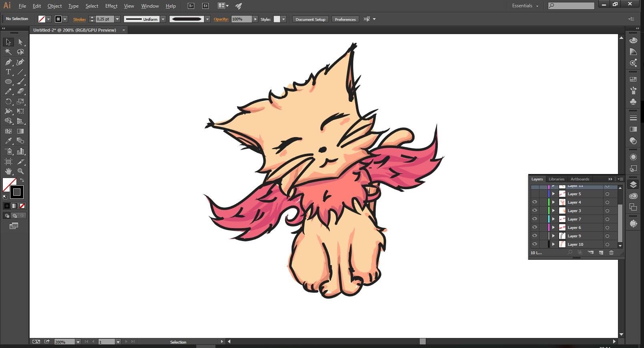644x348 pixels.
Task: Open the brush definition dropdown
Action: click(x=207, y=19)
